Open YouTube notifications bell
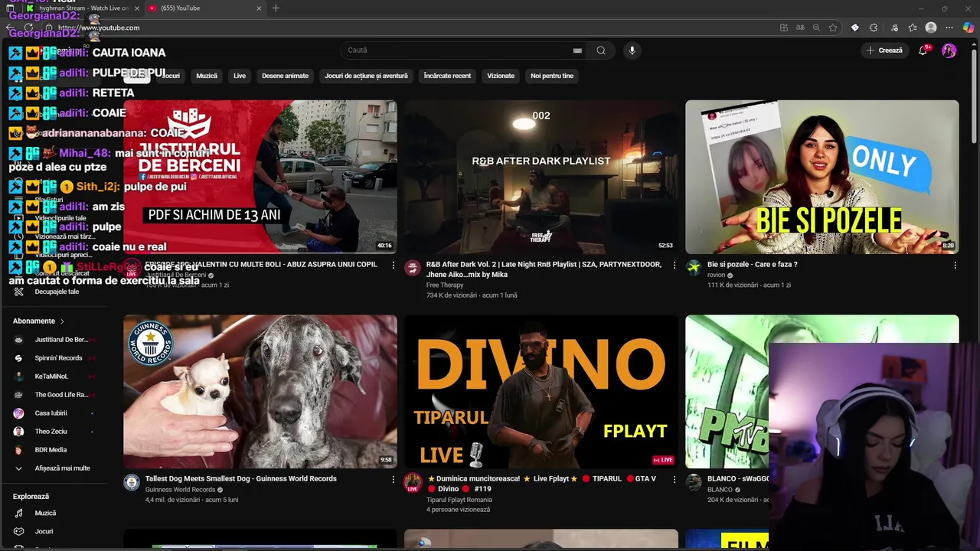Screen dimensions: 980x551 coord(925,51)
